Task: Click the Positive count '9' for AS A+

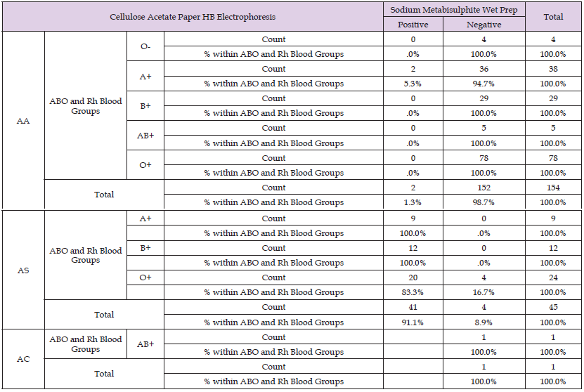Action: [413, 218]
